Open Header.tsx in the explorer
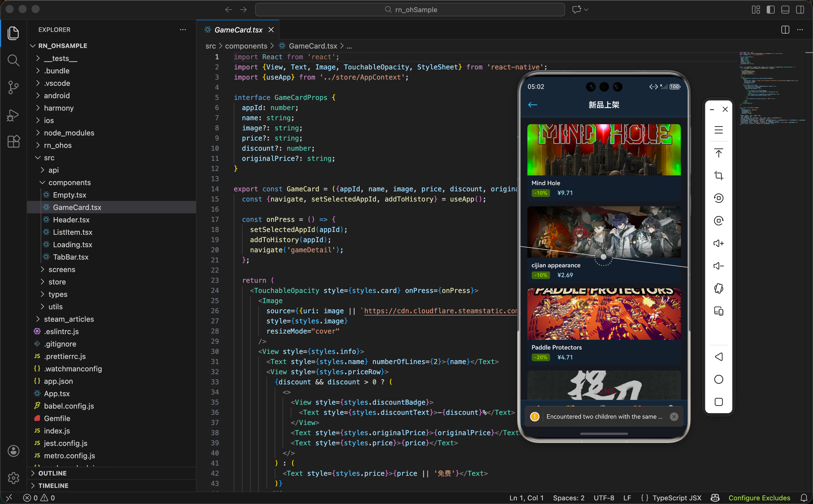The width and height of the screenshot is (813, 504). (71, 220)
